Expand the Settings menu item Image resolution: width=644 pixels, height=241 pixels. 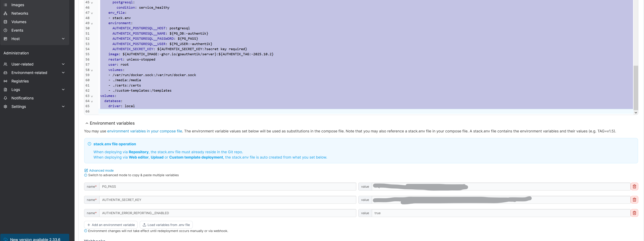(x=63, y=106)
